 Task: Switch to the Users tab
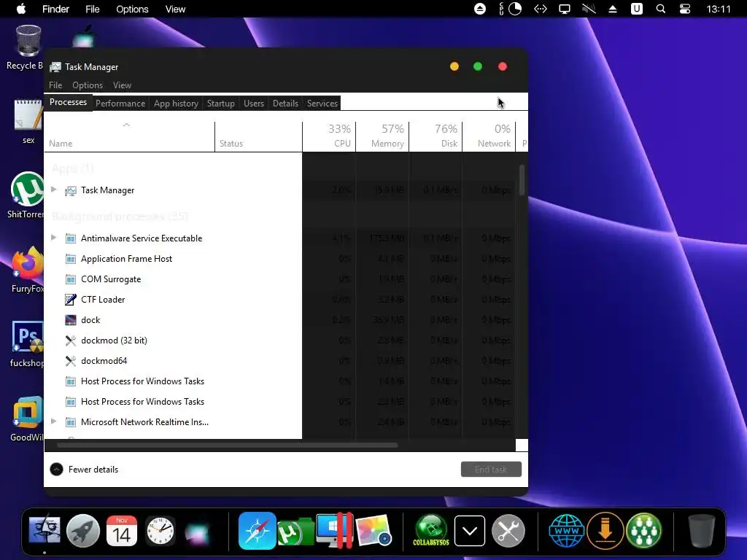[253, 104]
